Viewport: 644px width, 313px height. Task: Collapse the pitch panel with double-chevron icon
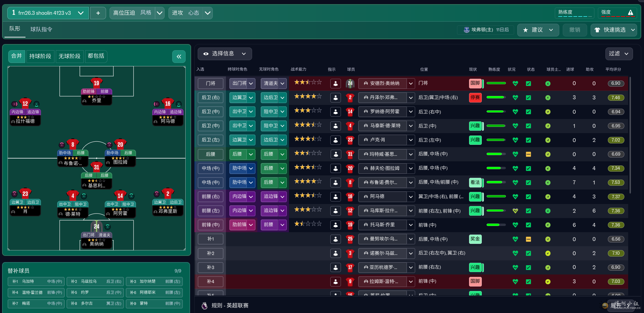pyautogui.click(x=179, y=57)
